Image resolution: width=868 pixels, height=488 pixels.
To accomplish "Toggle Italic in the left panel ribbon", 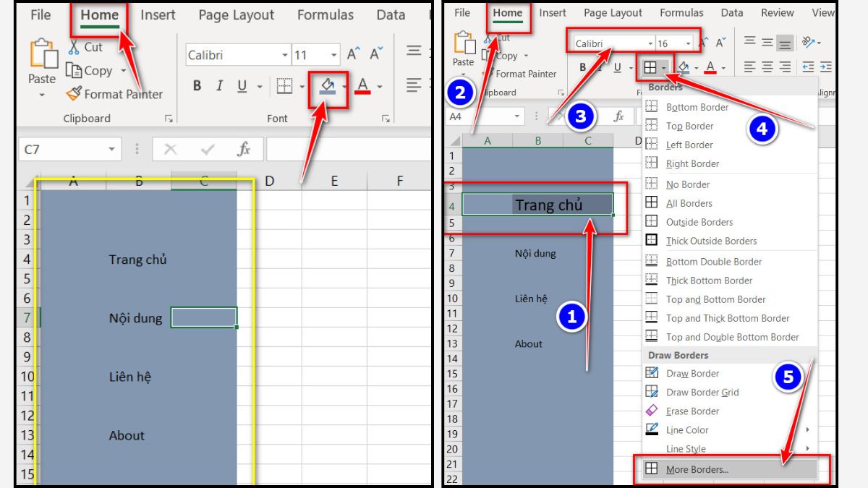I will (219, 86).
